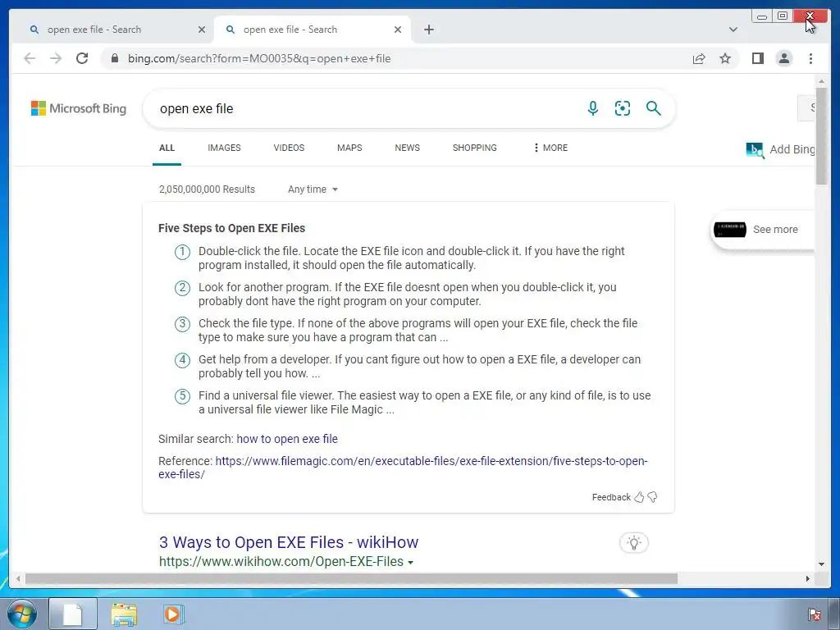Open the Any time filter dropdown
840x630 pixels.
[313, 189]
